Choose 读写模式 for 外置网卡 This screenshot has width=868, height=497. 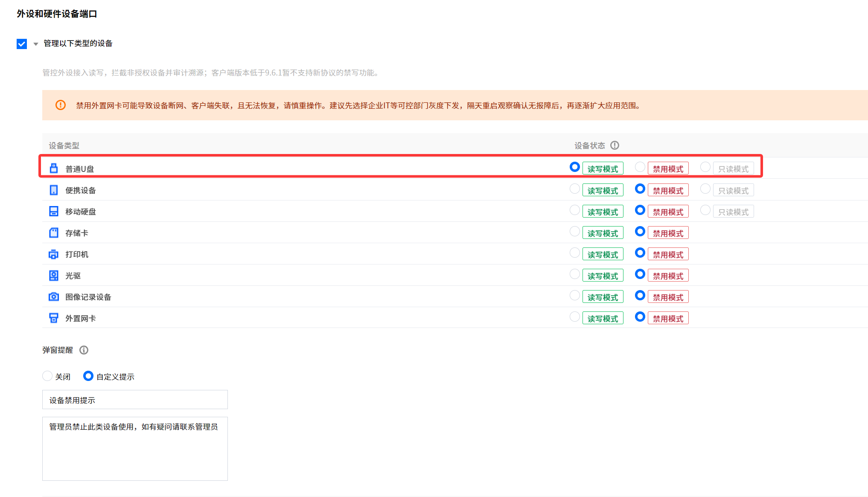coord(575,317)
